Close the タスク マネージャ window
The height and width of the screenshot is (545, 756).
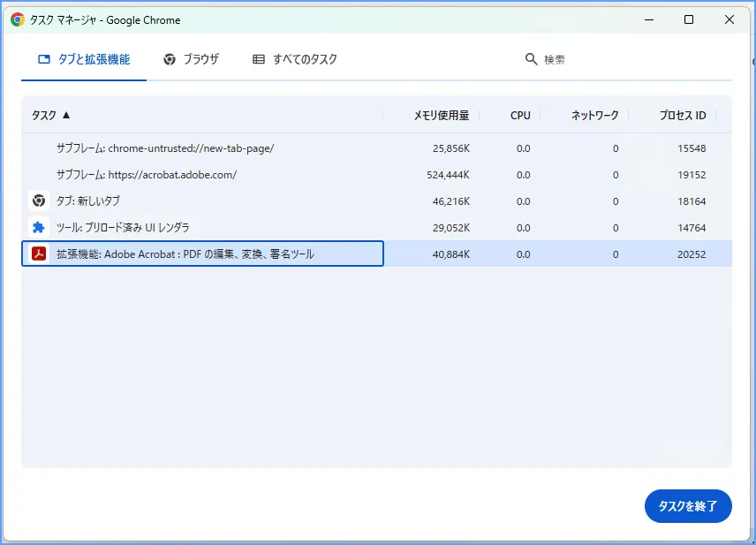click(x=730, y=19)
